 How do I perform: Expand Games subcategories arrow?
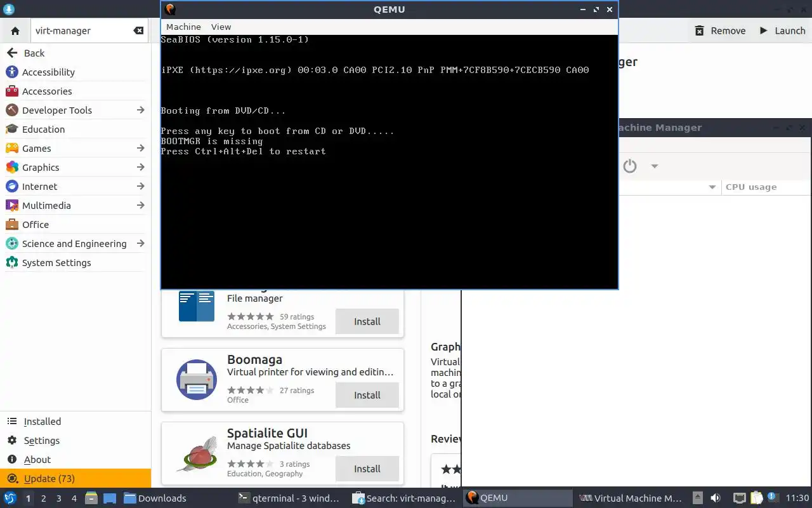(x=140, y=148)
